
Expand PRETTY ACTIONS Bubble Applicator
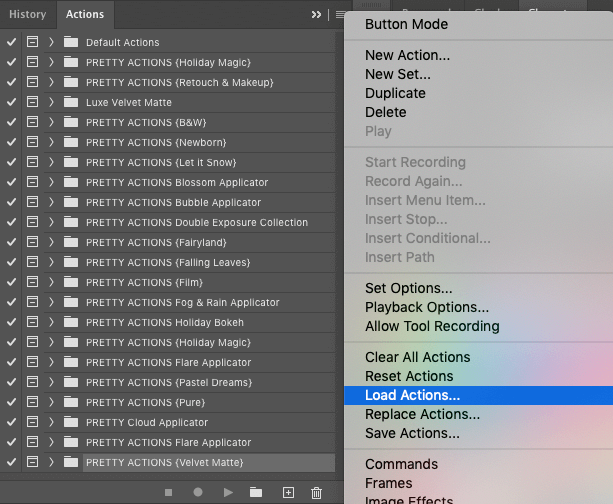point(51,202)
